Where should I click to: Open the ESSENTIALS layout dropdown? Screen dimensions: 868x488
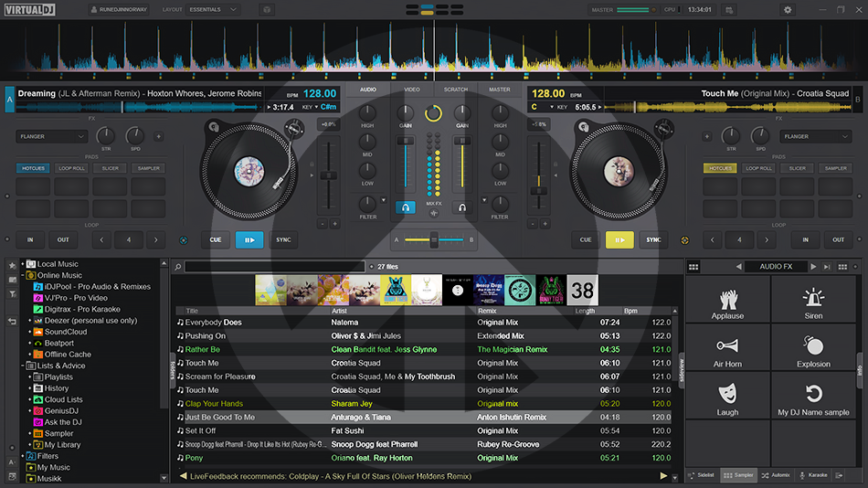(x=214, y=10)
